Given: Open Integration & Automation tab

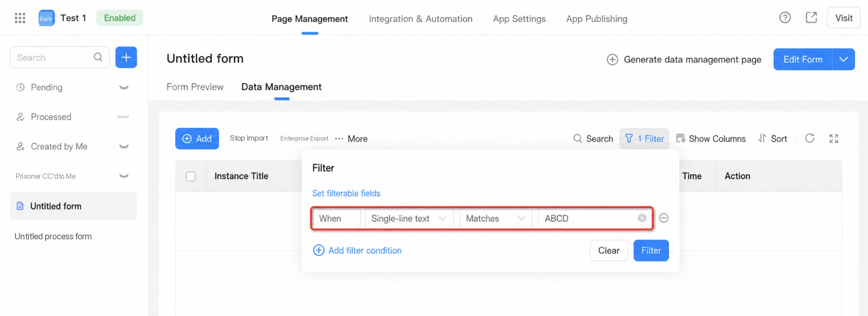Looking at the screenshot, I should click(421, 19).
